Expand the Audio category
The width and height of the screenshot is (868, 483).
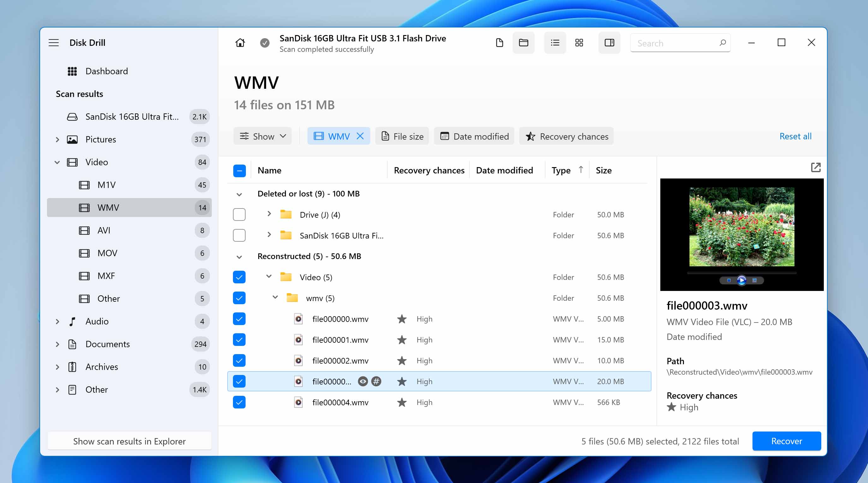57,322
